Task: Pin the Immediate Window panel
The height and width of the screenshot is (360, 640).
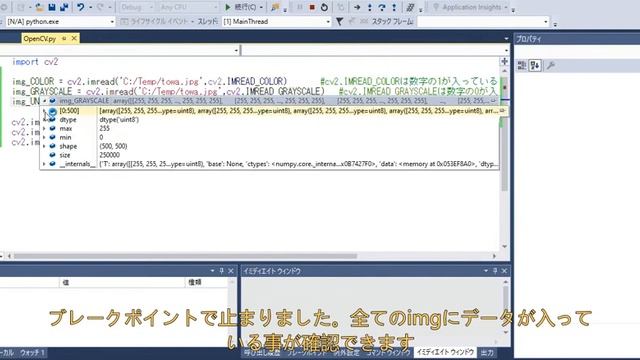Action: (495, 271)
